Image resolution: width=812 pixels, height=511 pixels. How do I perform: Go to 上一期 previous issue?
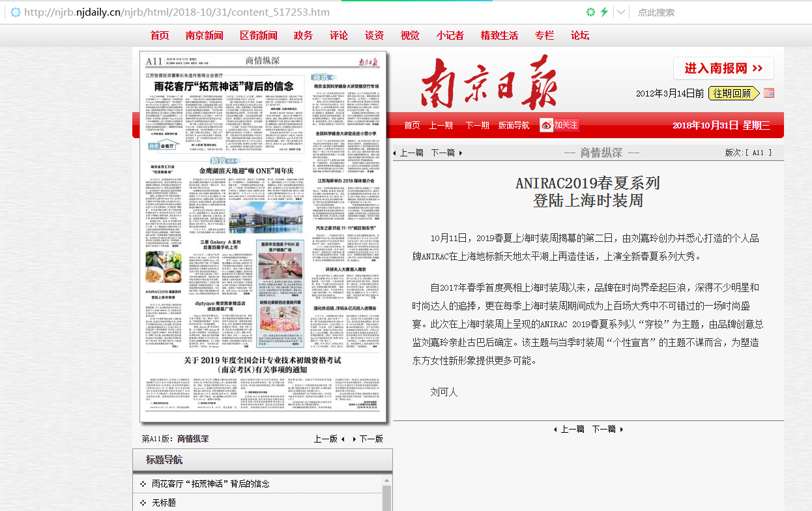(x=441, y=125)
